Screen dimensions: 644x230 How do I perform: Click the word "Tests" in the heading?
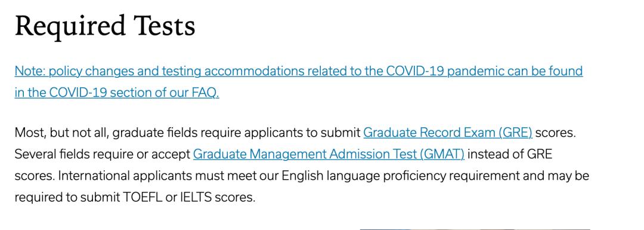pos(163,26)
